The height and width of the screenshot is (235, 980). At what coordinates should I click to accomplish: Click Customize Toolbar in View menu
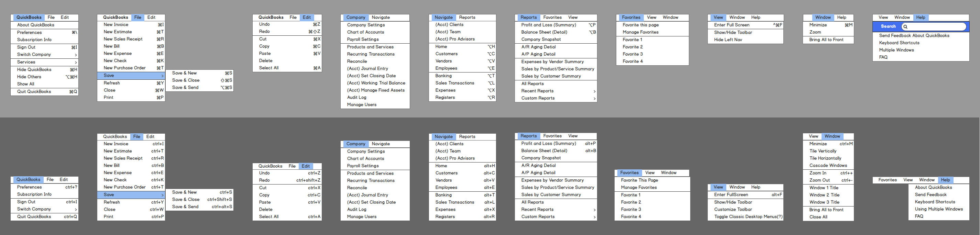pos(745,210)
